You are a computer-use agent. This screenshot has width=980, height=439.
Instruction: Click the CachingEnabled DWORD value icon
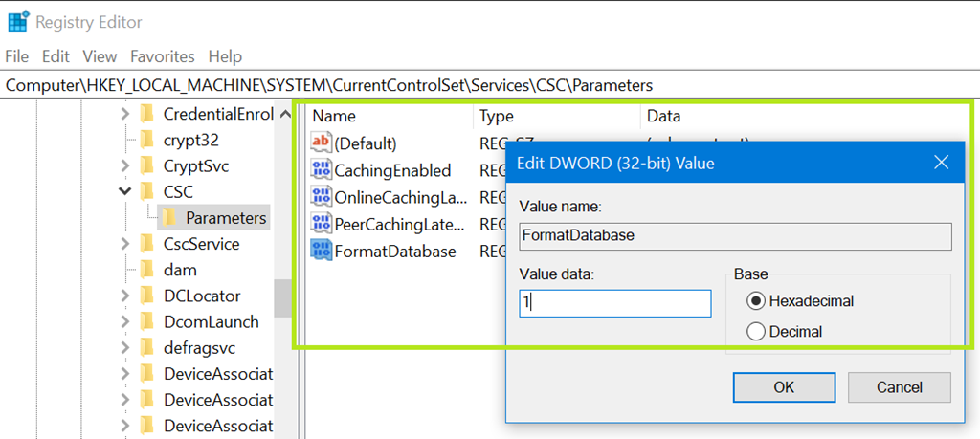(321, 170)
